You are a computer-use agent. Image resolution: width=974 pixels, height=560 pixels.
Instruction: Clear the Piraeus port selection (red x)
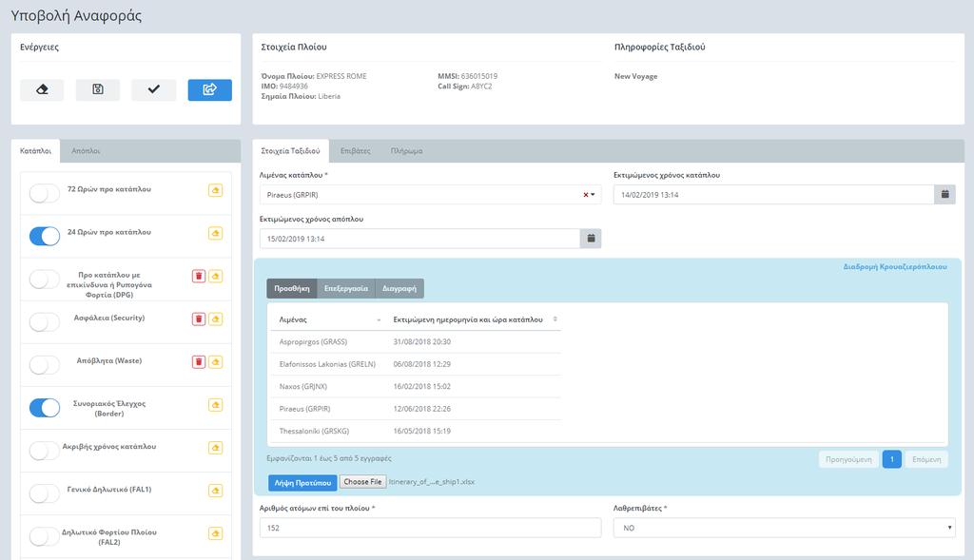coord(585,195)
